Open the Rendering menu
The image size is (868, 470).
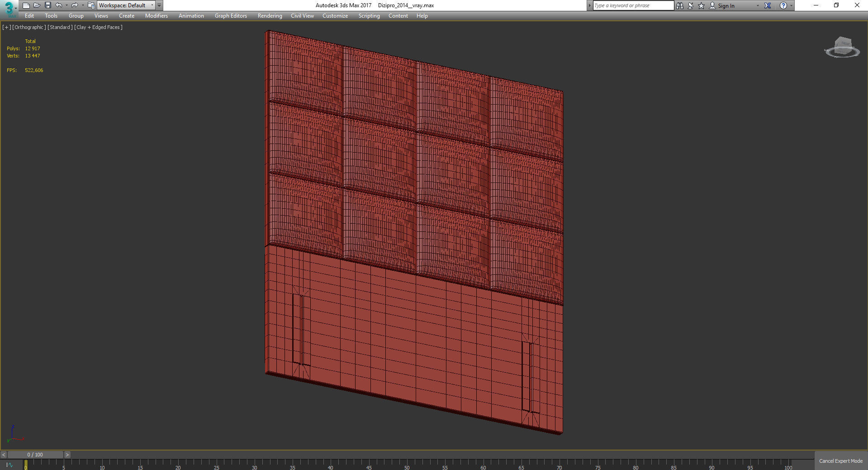point(270,16)
